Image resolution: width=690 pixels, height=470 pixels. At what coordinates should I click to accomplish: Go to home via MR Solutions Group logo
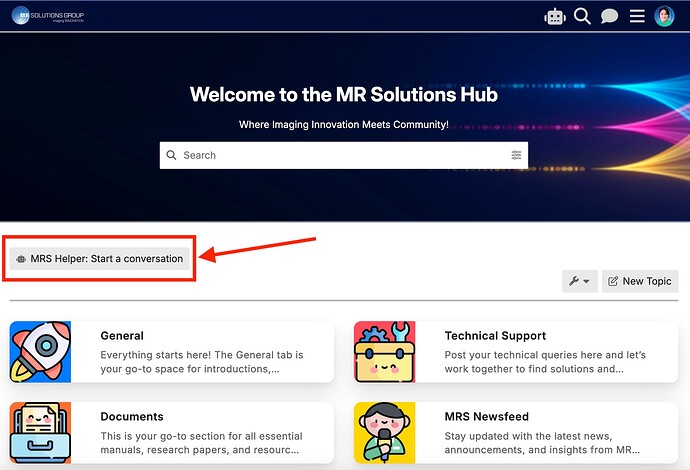pos(48,15)
